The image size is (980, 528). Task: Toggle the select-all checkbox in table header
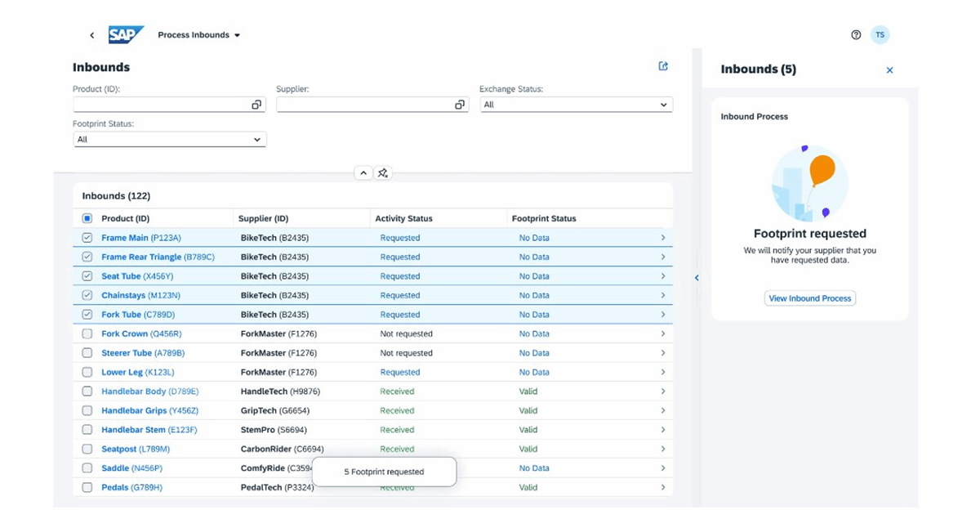(x=87, y=218)
